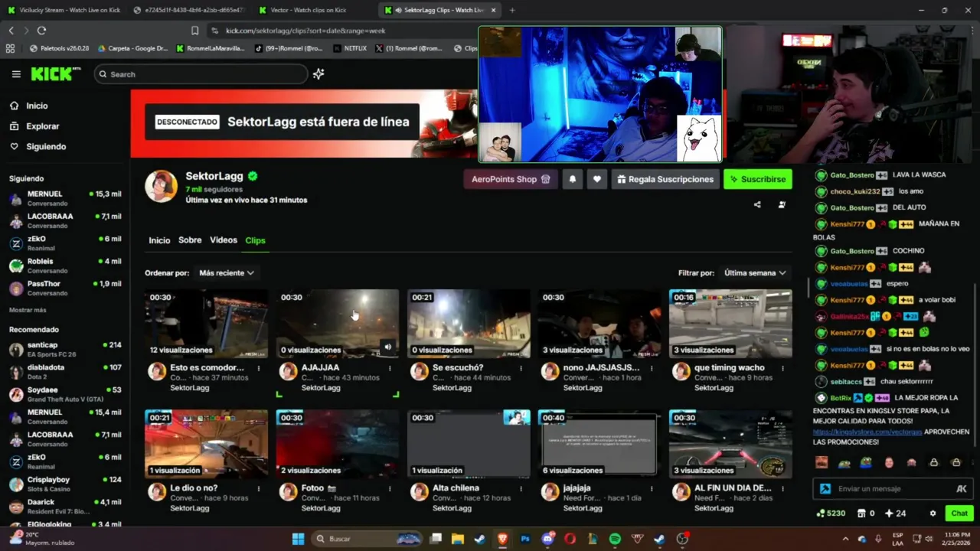Screen dimensions: 980x551
Task: Open options menu for 'que timing wacho' clip
Action: 782,368
